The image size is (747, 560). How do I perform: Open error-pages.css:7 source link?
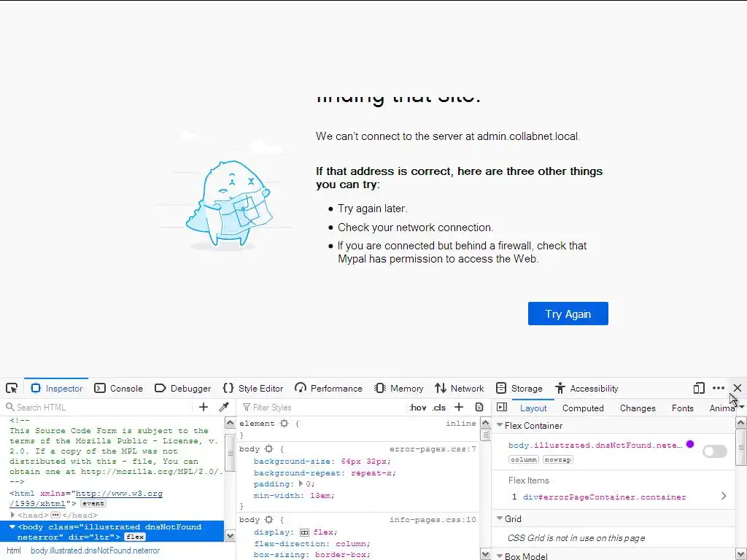pyautogui.click(x=433, y=449)
